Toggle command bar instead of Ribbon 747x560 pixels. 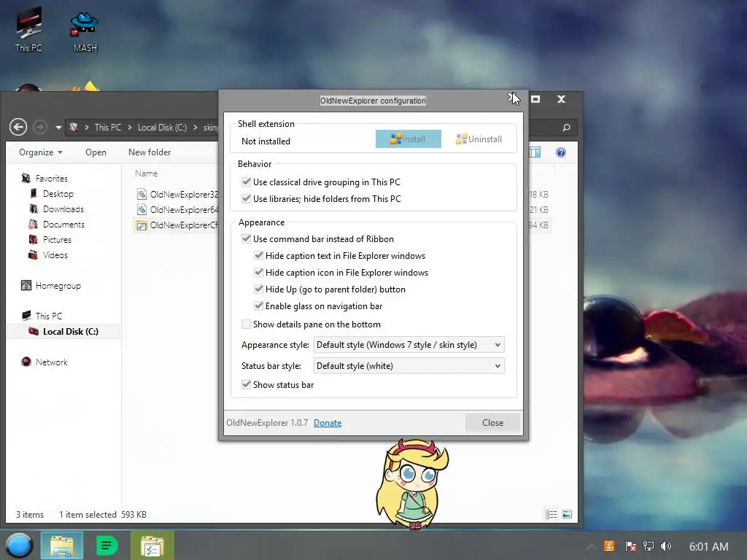247,238
